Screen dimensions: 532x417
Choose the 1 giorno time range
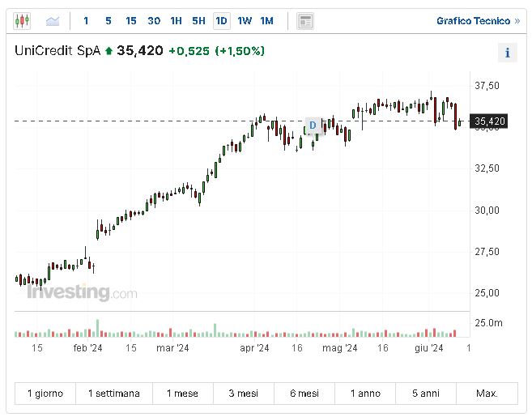coord(45,394)
